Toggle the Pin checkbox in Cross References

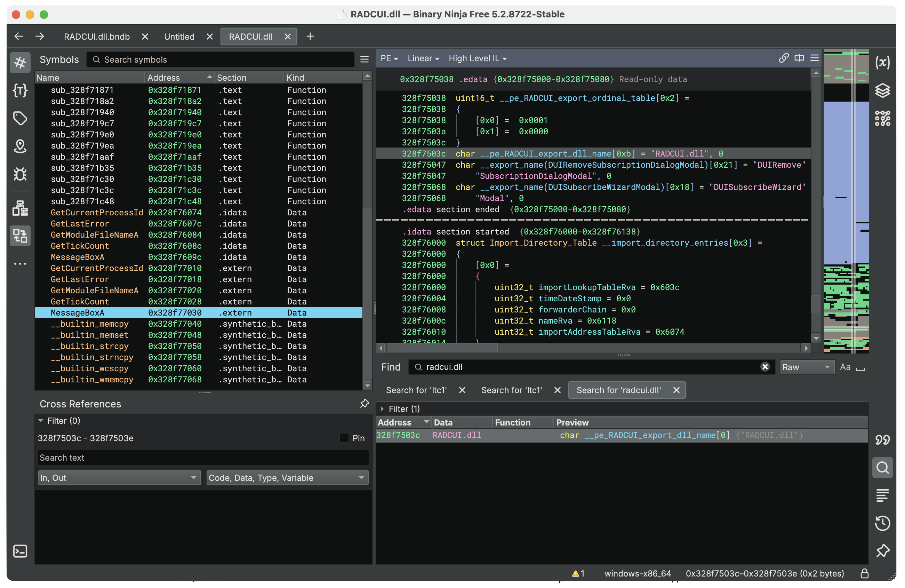(x=344, y=438)
